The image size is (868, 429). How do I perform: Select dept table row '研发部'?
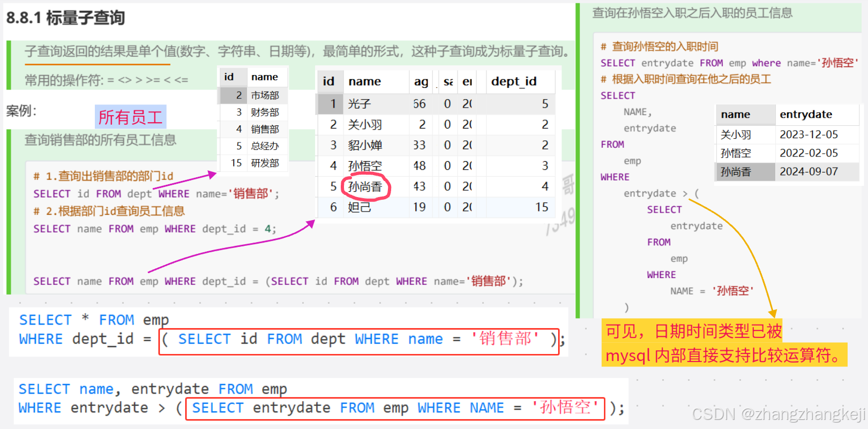(254, 163)
